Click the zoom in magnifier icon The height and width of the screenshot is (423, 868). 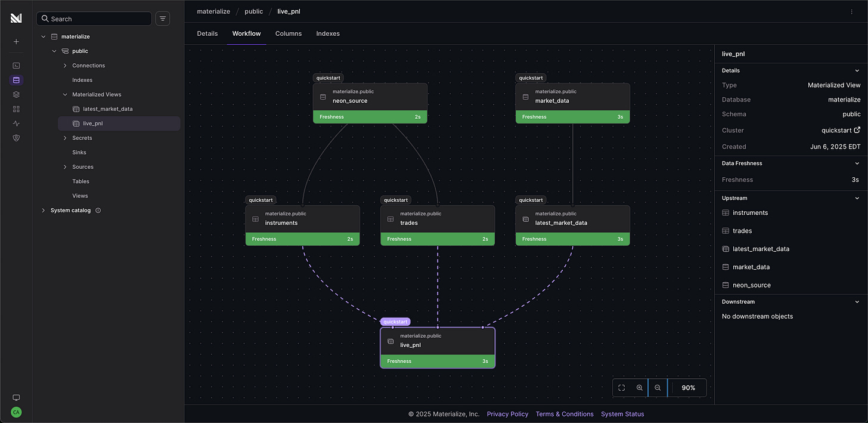639,388
